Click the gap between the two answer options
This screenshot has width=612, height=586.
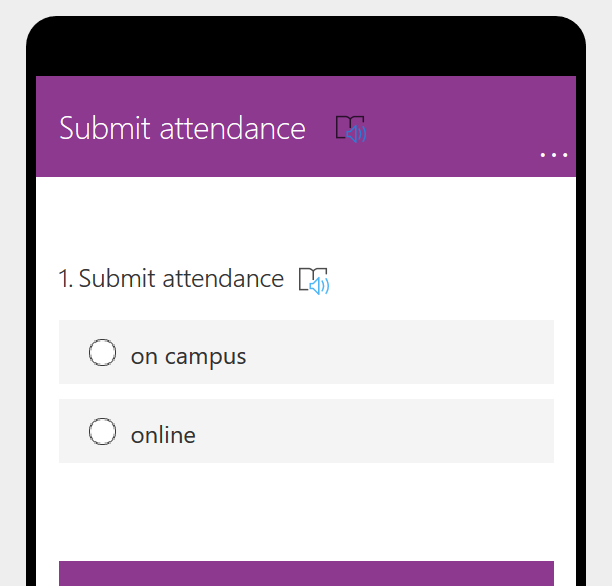tap(306, 391)
